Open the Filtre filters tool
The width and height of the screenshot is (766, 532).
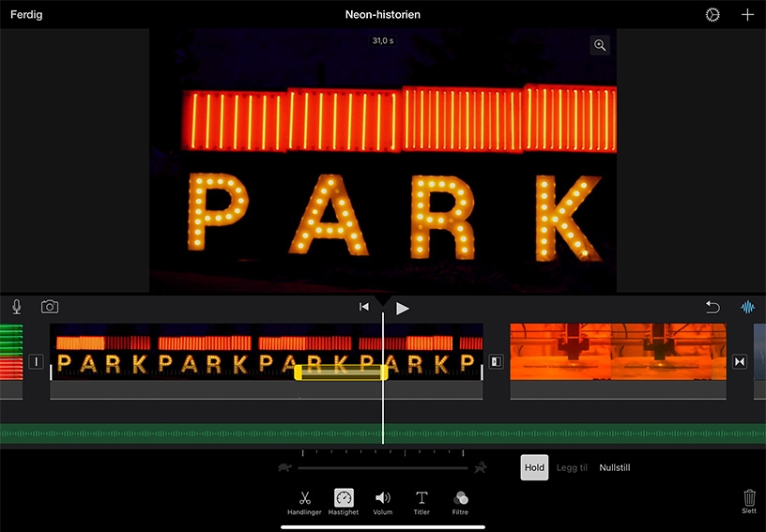[460, 503]
